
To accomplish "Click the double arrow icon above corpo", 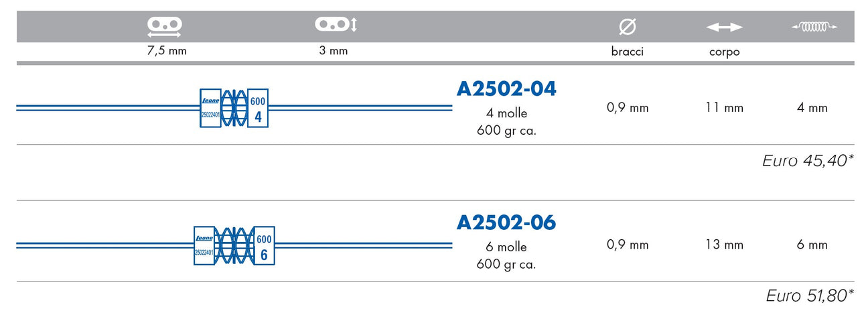I will click(725, 27).
